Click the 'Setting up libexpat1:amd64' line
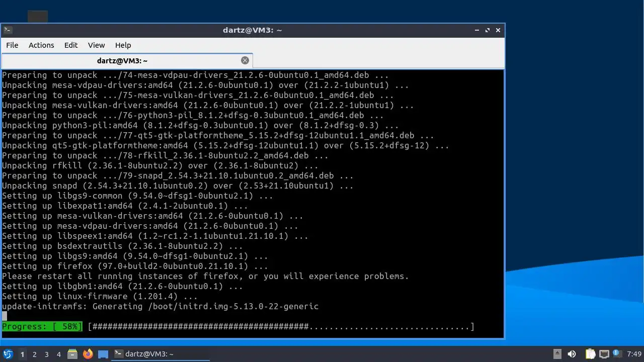This screenshot has width=644, height=362. tap(125, 206)
